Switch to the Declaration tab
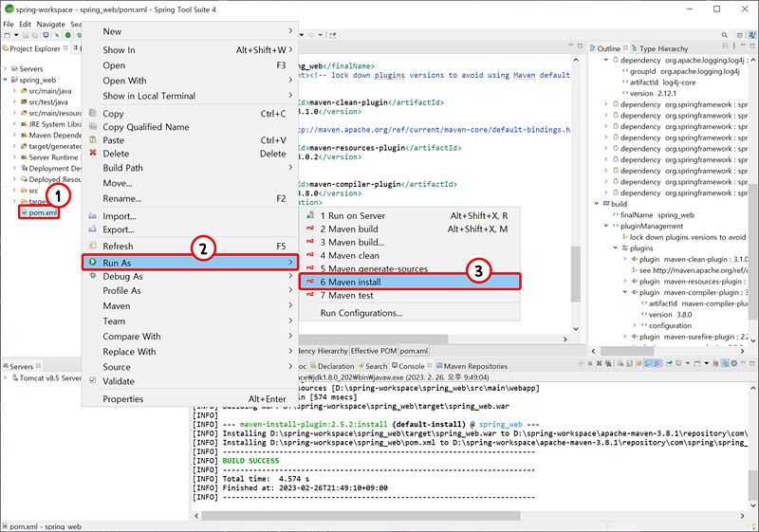The width and height of the screenshot is (759, 532). [x=332, y=366]
